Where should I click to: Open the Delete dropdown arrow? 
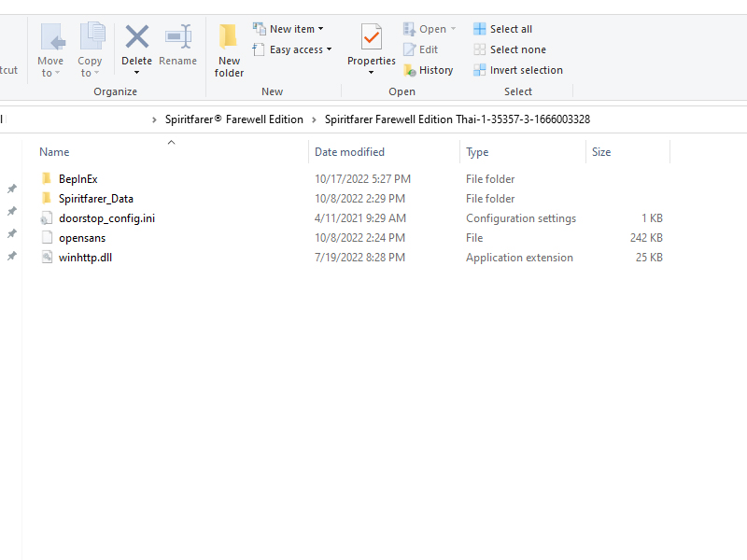[137, 73]
